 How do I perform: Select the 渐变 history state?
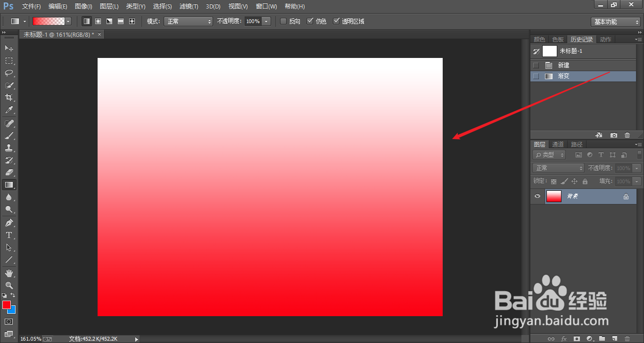(583, 76)
